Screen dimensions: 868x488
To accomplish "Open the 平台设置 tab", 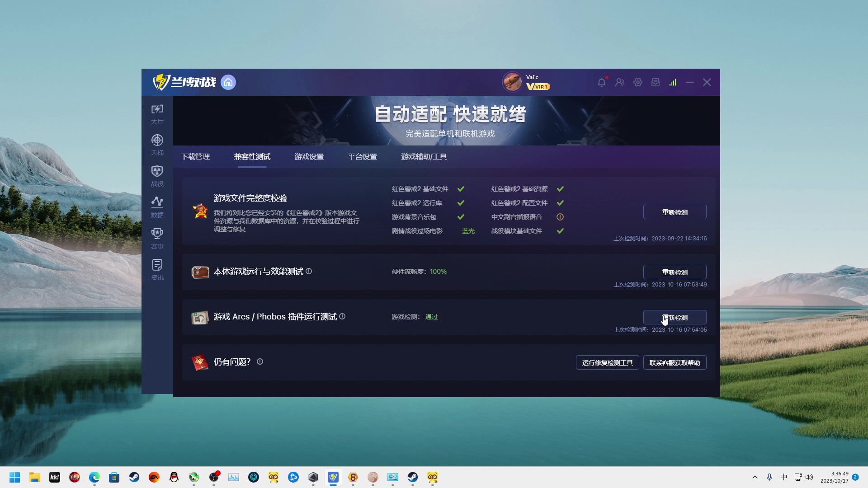I will [x=363, y=157].
